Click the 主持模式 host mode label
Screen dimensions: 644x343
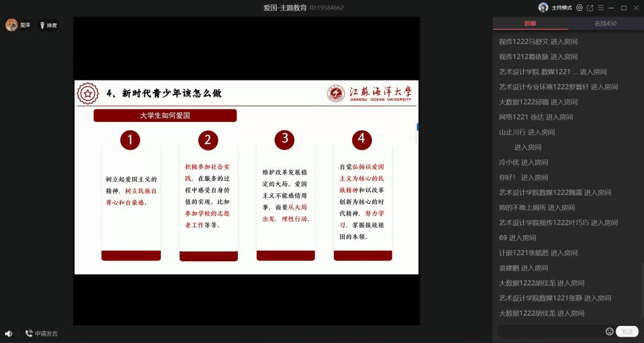562,8
